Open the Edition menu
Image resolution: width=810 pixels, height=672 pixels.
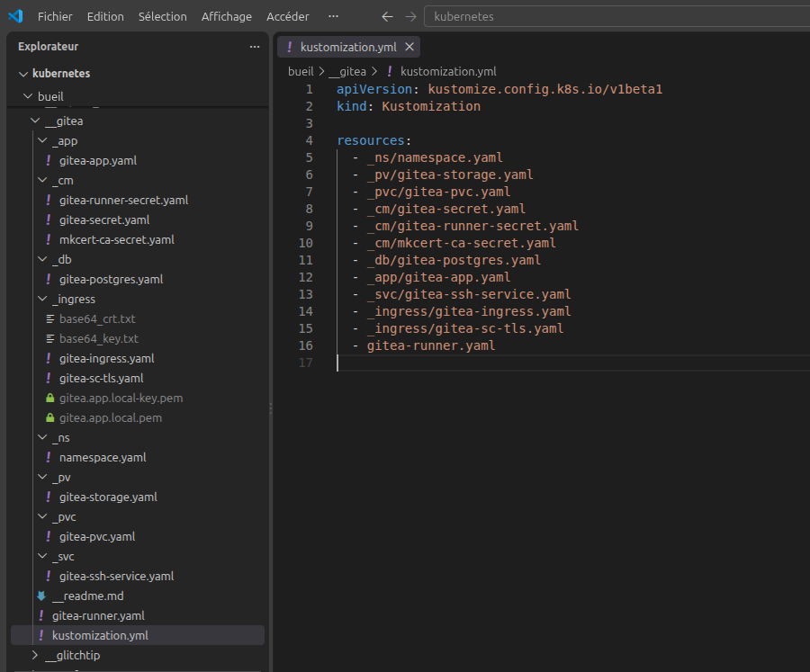click(105, 16)
